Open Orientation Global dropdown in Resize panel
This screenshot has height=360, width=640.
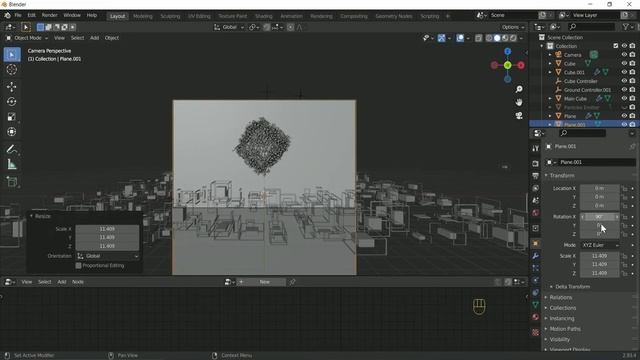pyautogui.click(x=107, y=256)
